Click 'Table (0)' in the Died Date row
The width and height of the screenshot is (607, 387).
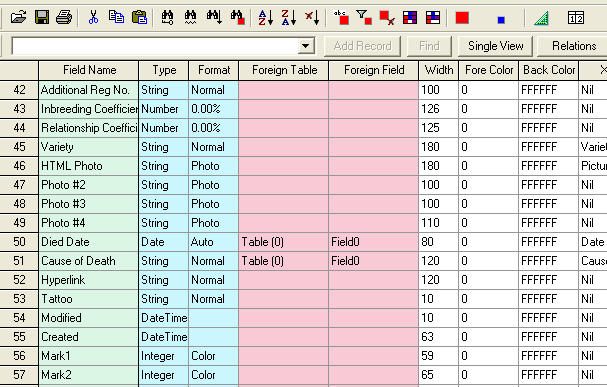(262, 242)
